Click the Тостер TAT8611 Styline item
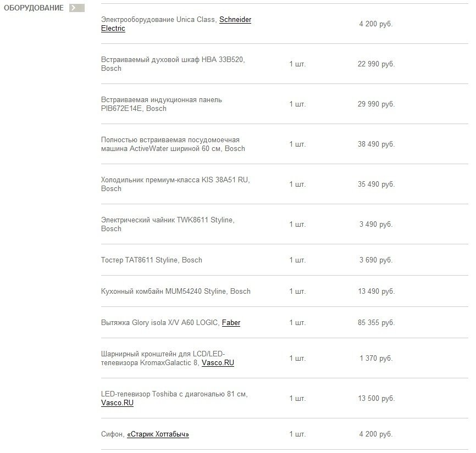 pyautogui.click(x=152, y=260)
